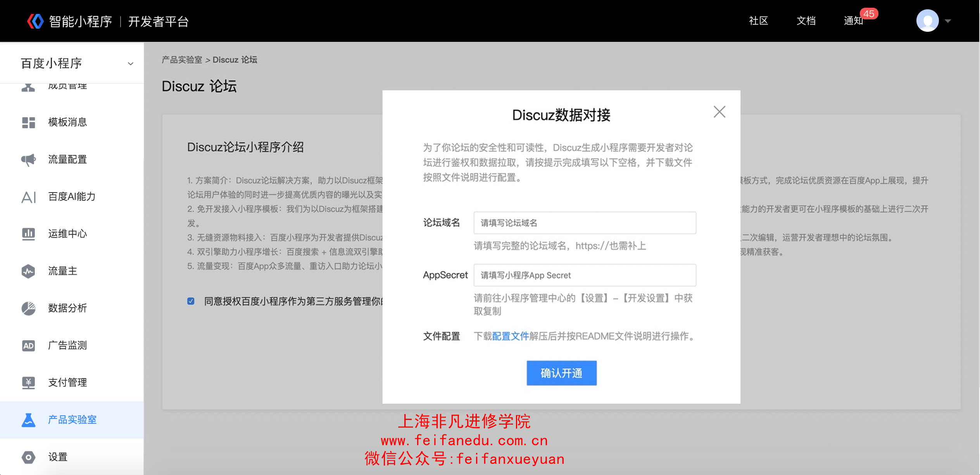This screenshot has width=980, height=475.
Task: Open 通知 in the top navigation
Action: (854, 21)
